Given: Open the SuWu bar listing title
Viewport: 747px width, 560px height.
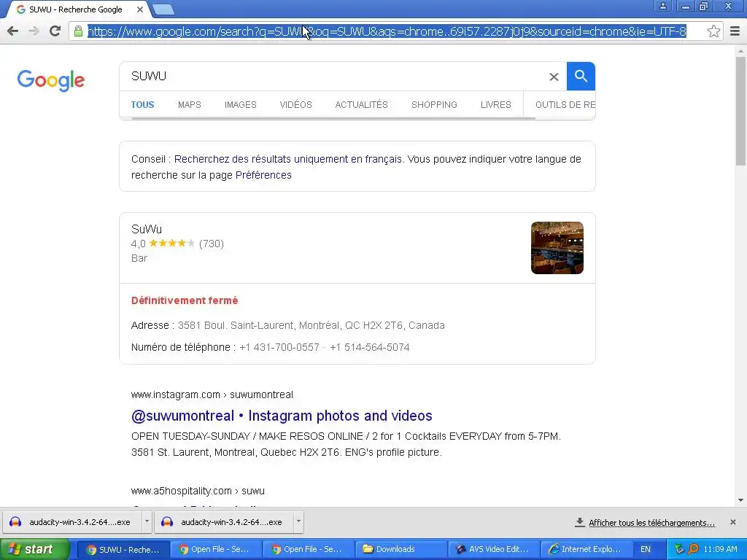Looking at the screenshot, I should click(x=146, y=229).
